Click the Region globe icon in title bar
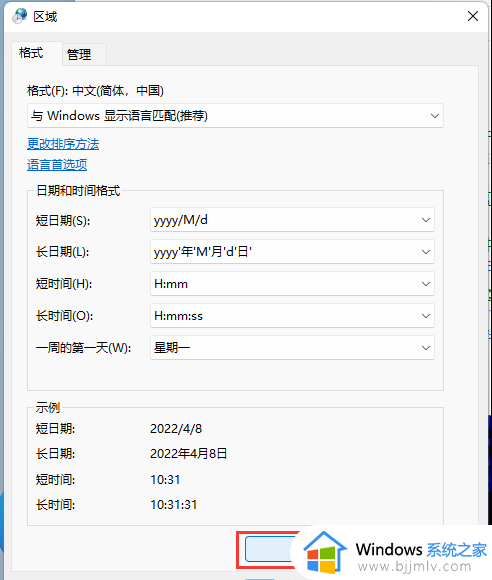Viewport: 492px width, 580px height. [x=20, y=16]
